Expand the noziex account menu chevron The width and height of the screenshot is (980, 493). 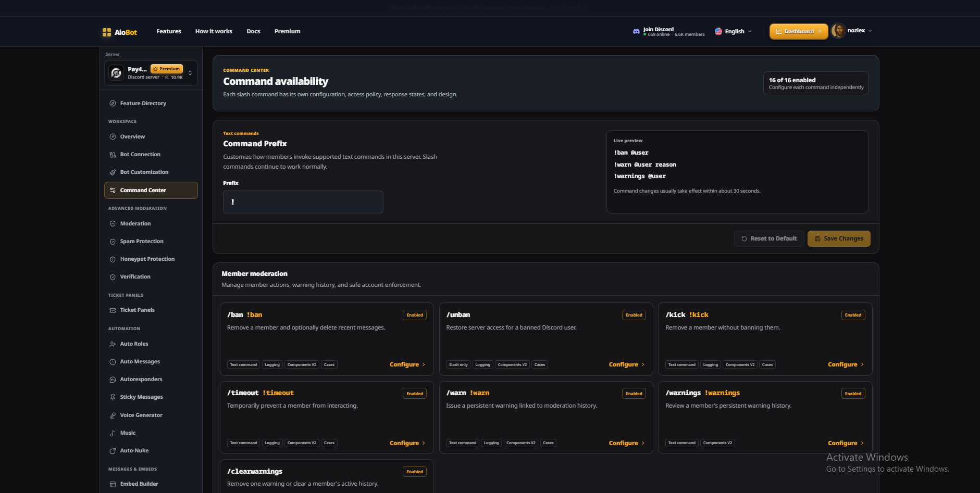click(x=870, y=31)
